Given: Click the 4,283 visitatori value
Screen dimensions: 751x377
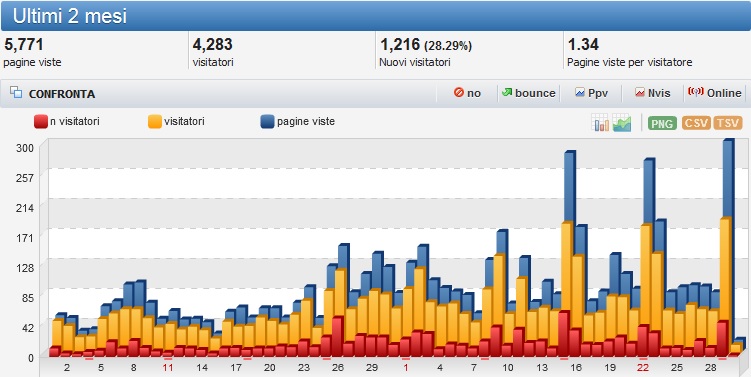Looking at the screenshot, I should [x=212, y=45].
